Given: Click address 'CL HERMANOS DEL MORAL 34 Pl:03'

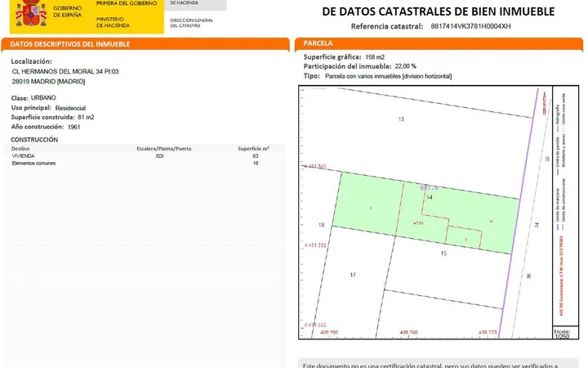Looking at the screenshot, I should (65, 71).
